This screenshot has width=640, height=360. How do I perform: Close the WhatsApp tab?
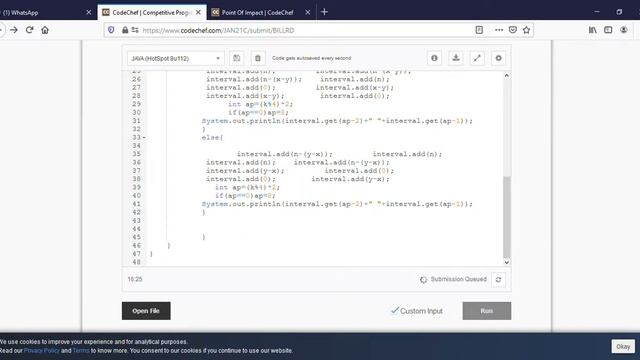(x=89, y=13)
